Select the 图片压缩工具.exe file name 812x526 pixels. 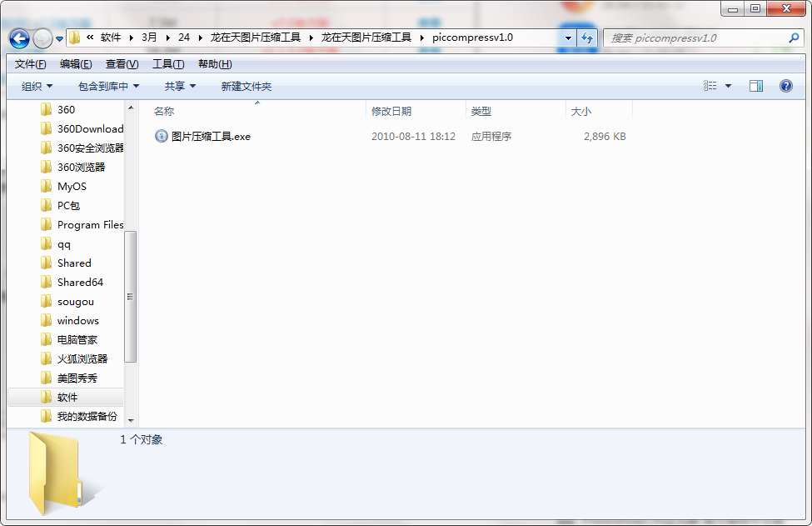(x=211, y=137)
